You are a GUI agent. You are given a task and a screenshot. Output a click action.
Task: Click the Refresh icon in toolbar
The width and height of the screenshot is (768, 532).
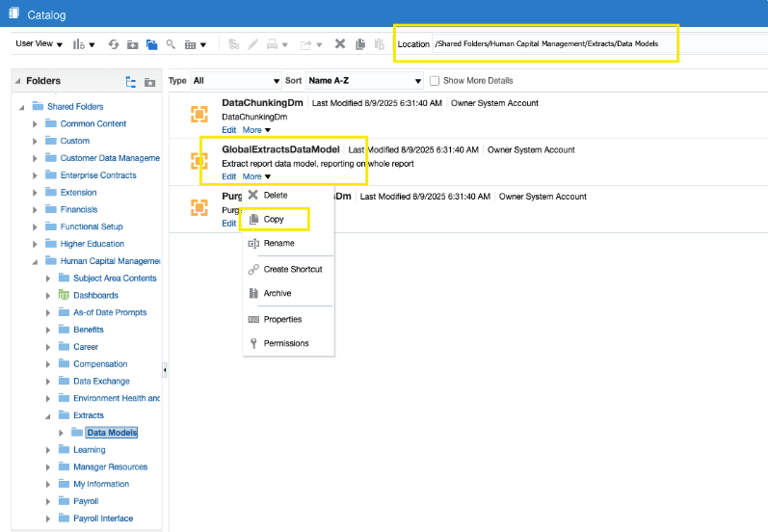[x=114, y=44]
